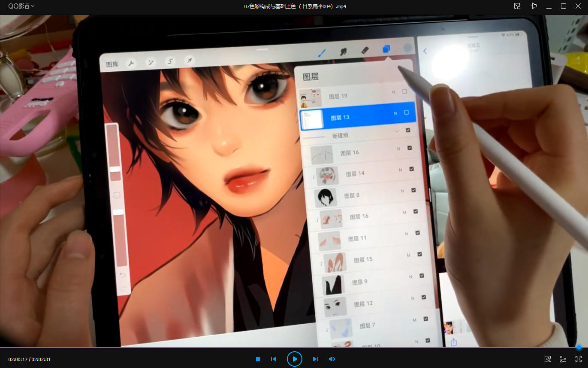Open the magic wand adjustments tool
The height and width of the screenshot is (368, 588).
pos(151,62)
